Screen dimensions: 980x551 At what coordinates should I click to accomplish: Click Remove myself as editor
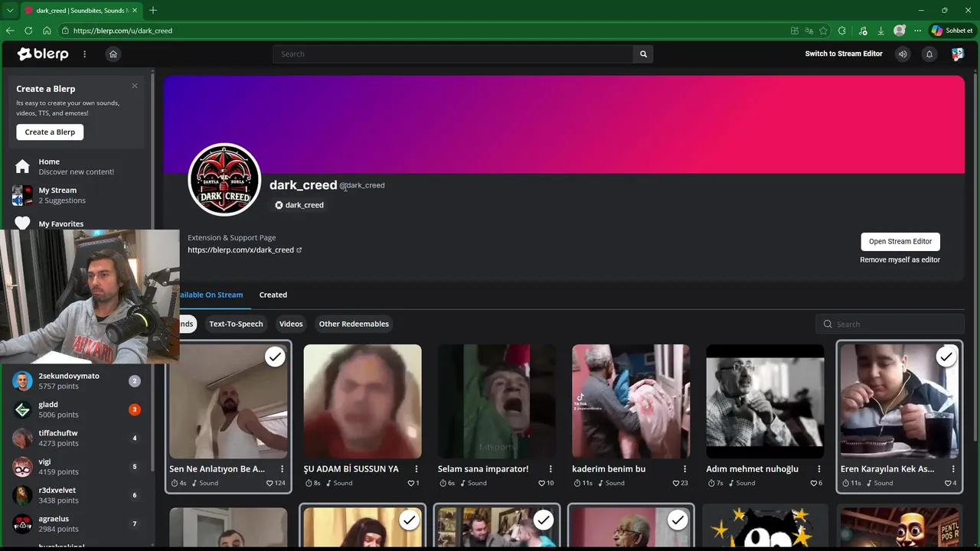click(900, 260)
